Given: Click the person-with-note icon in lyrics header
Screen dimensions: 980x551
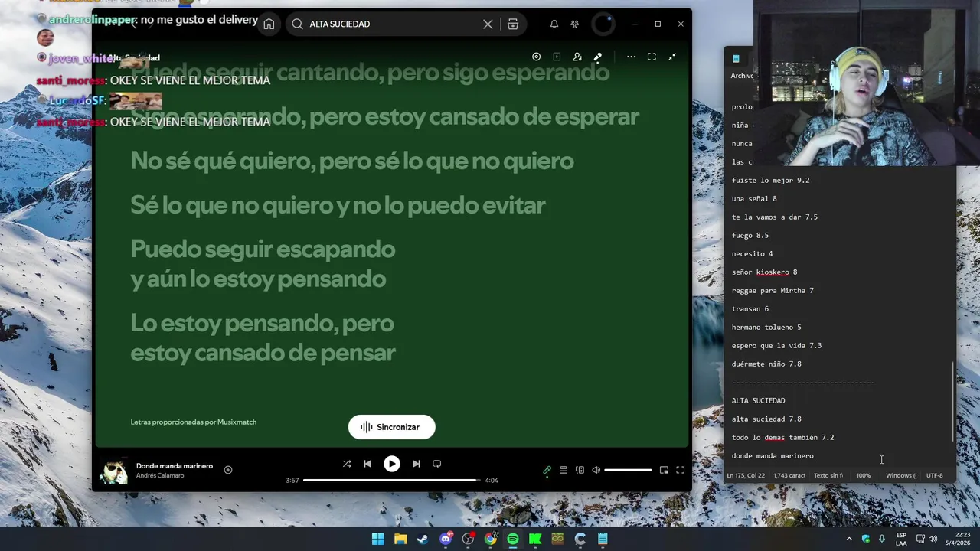Looking at the screenshot, I should tap(577, 57).
